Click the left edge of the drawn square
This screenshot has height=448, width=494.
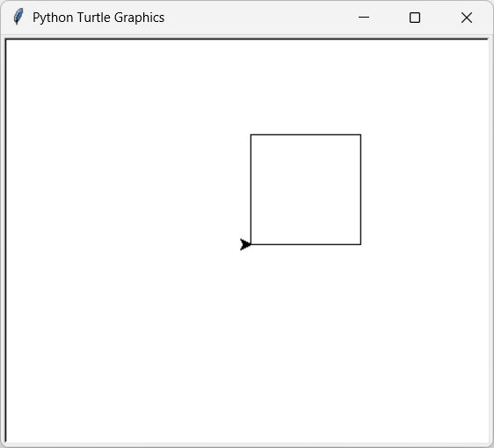[x=251, y=190]
